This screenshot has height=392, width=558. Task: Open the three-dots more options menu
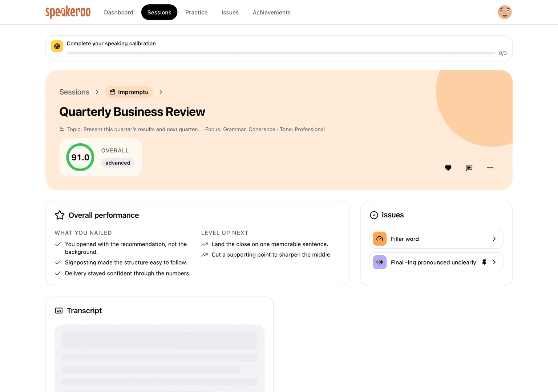point(490,168)
